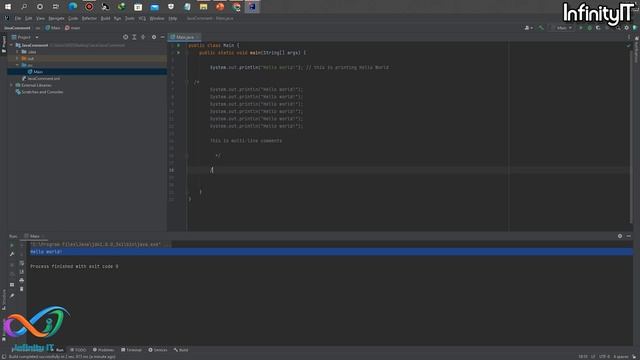Open the Project tool window side tab
The height and width of the screenshot is (360, 640).
4,44
